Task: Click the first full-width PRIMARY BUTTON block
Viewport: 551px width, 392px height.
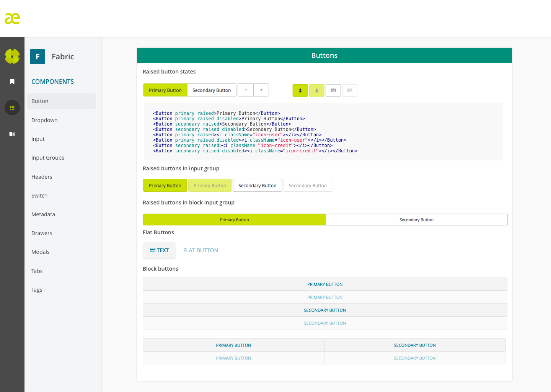Action: pyautogui.click(x=325, y=284)
